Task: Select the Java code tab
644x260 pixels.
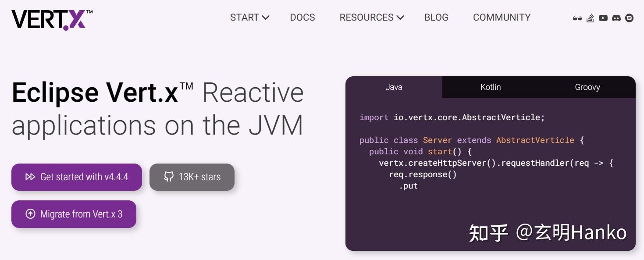Action: point(394,87)
